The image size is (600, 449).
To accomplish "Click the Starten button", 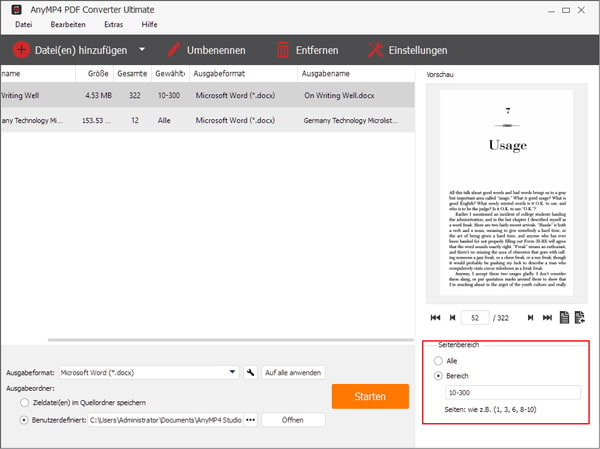I will pos(370,396).
